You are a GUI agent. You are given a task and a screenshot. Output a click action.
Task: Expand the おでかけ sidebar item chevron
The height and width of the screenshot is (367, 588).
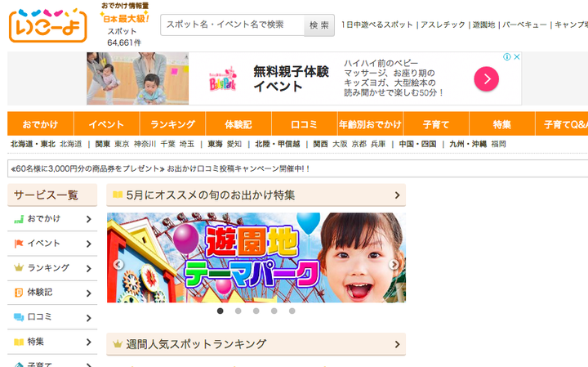89,219
